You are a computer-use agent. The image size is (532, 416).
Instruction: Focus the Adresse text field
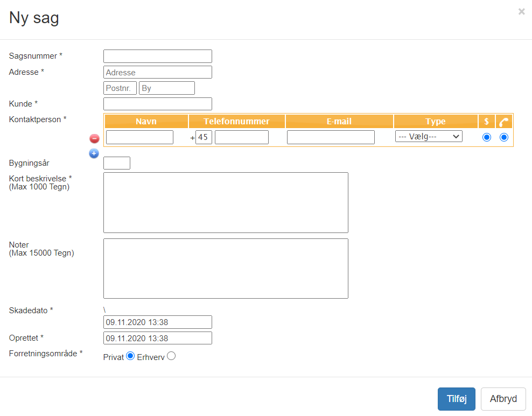tap(158, 72)
